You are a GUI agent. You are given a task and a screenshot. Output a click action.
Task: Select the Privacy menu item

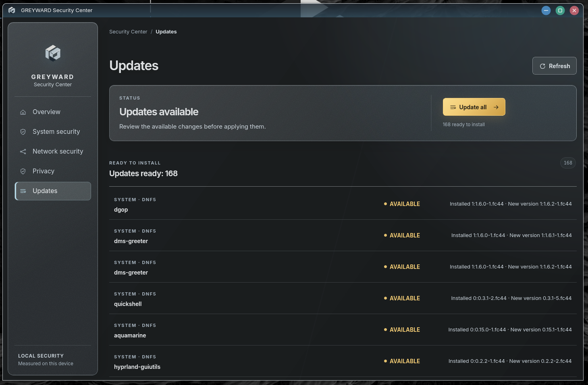(53, 171)
